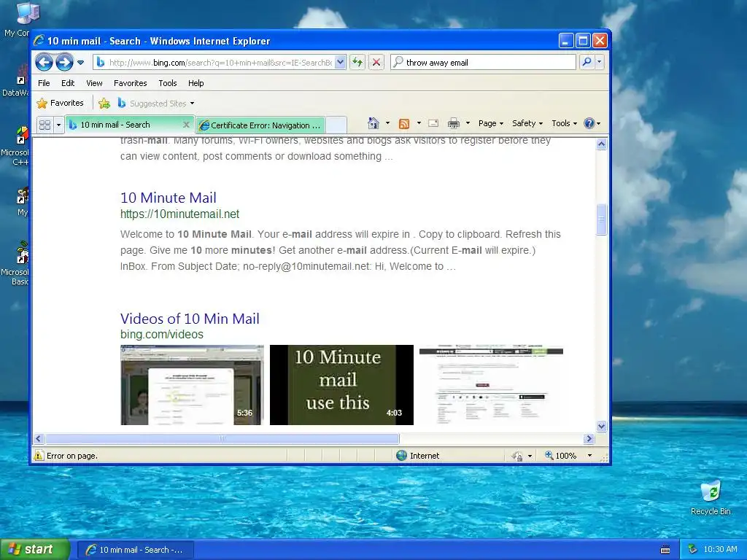747x560 pixels.
Task: Open the File menu
Action: coord(44,83)
